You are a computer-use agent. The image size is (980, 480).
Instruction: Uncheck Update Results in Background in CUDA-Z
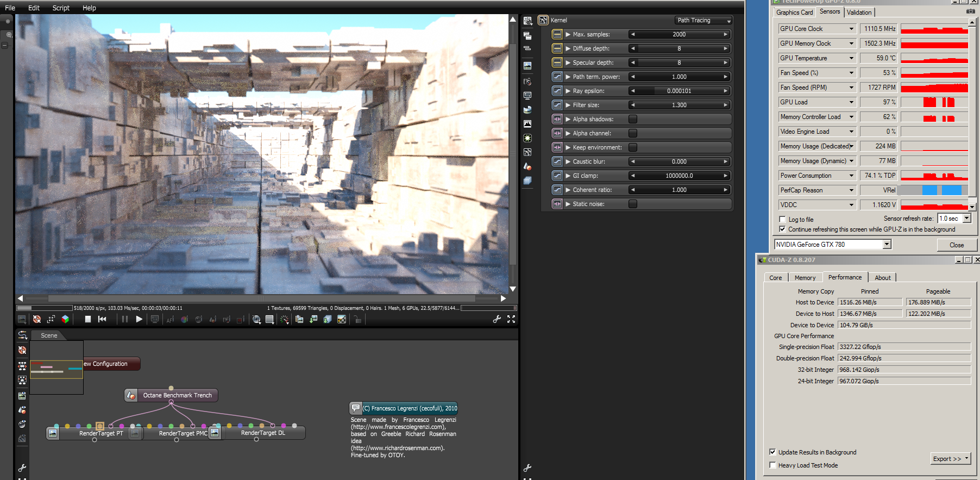pyautogui.click(x=772, y=452)
